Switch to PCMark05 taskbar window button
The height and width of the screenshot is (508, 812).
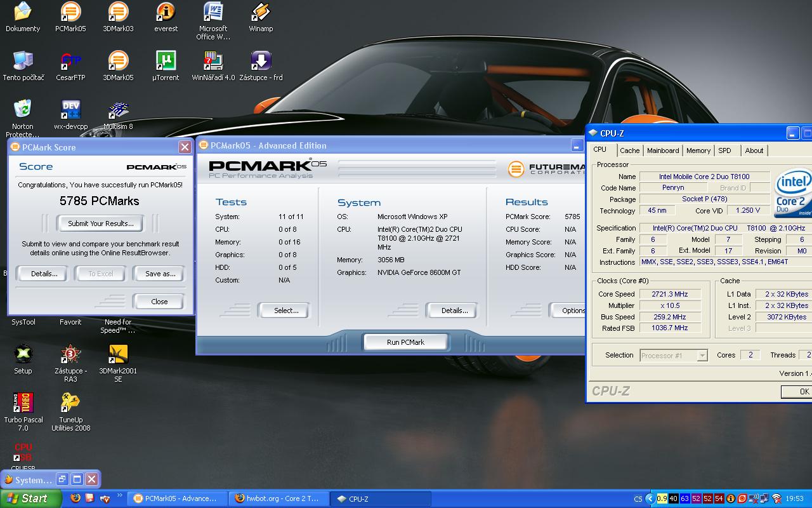[178, 498]
